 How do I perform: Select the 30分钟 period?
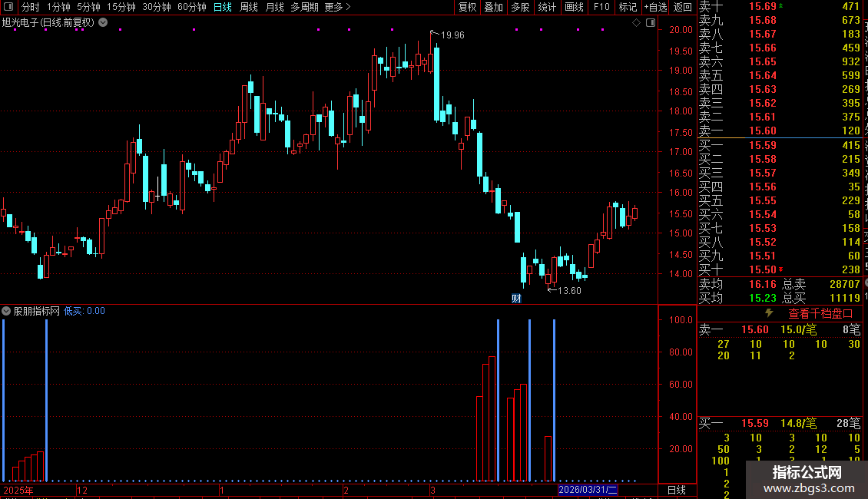tap(157, 7)
